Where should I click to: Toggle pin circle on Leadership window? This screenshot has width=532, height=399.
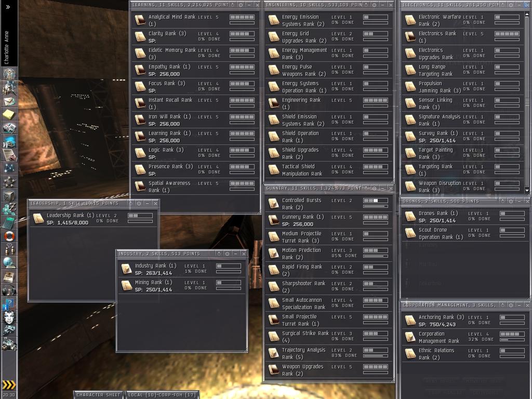(139, 203)
